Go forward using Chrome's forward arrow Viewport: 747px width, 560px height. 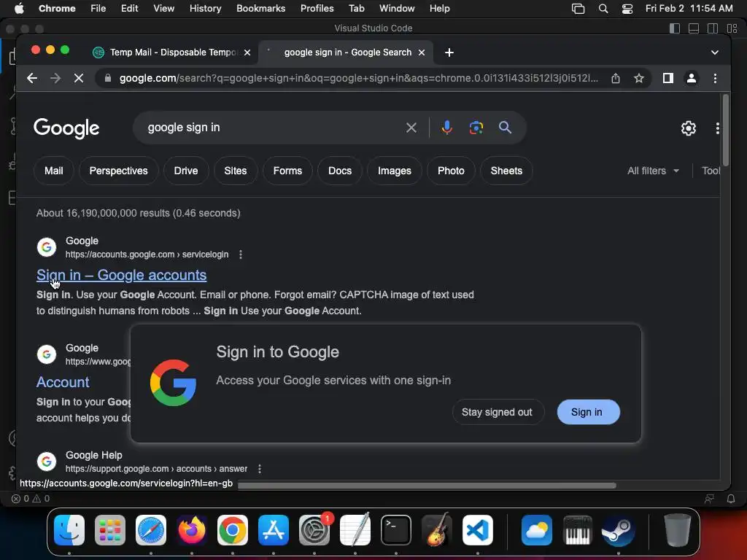55,78
